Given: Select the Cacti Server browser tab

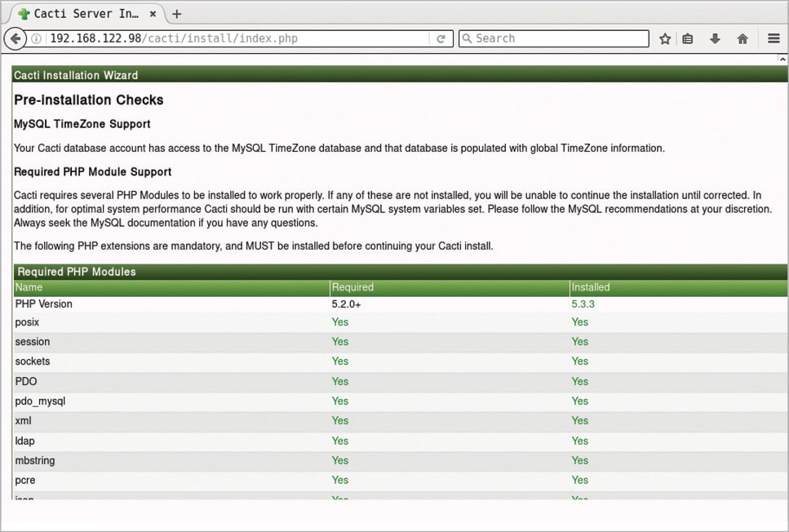Looking at the screenshot, I should (82, 14).
